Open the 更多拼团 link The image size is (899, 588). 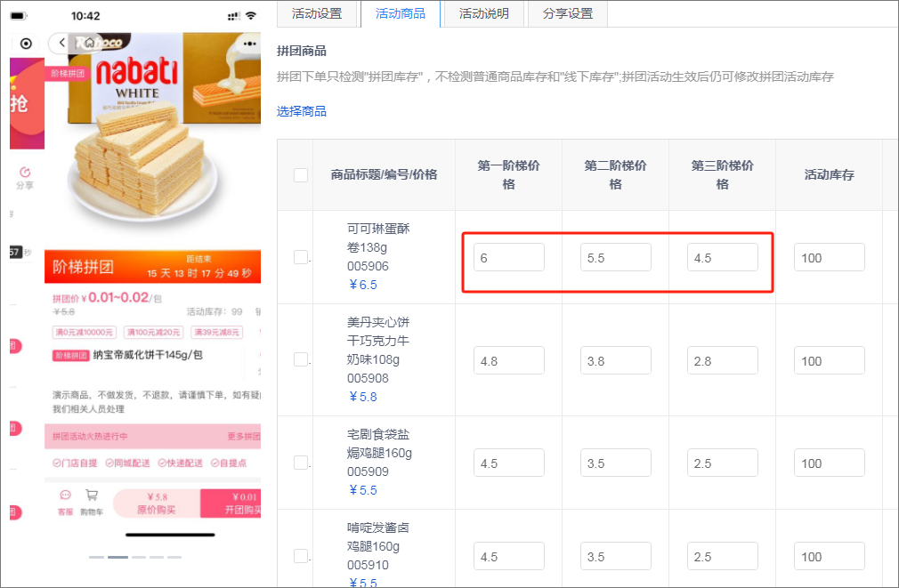(244, 436)
